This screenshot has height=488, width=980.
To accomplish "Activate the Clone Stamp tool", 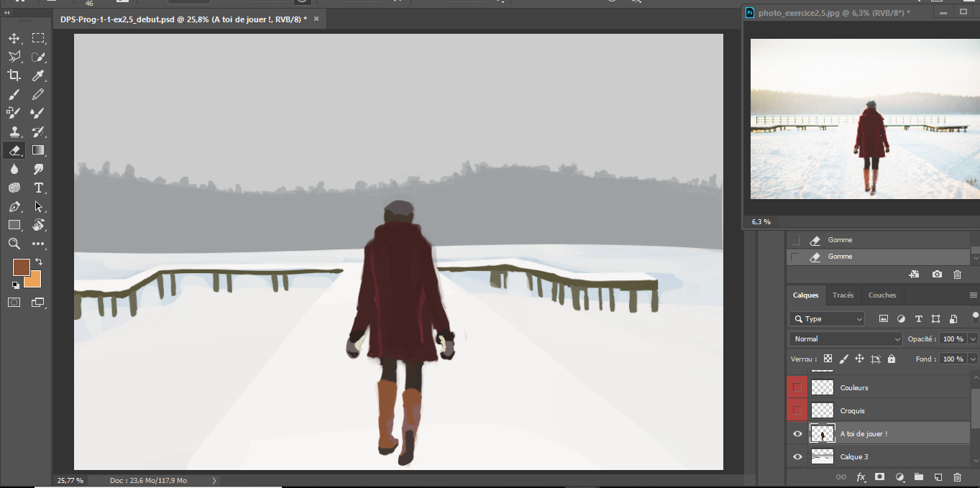I will pos(14,132).
